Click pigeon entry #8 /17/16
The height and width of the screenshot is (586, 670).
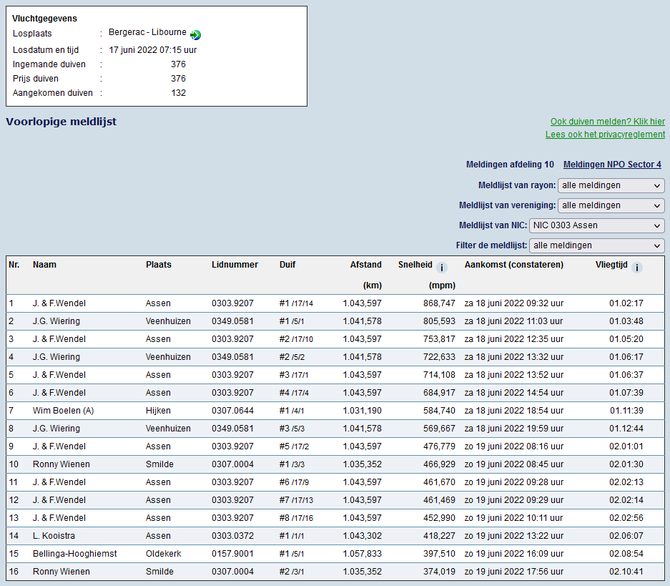[296, 518]
